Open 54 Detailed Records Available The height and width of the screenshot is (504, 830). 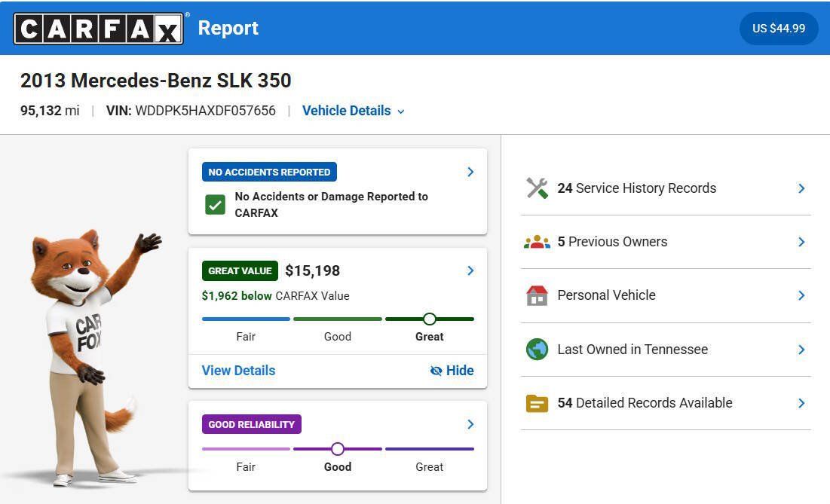(x=666, y=403)
